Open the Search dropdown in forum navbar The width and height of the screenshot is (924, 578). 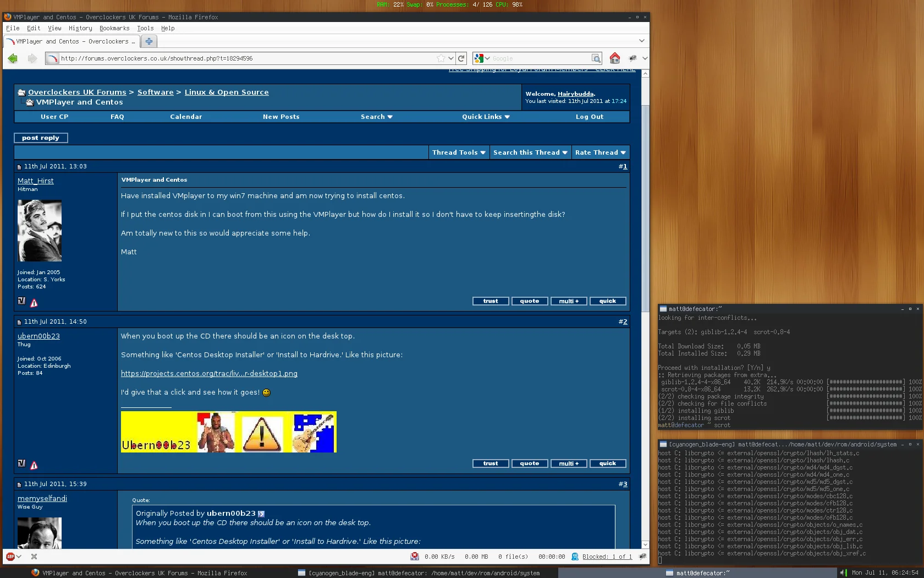[x=377, y=117]
